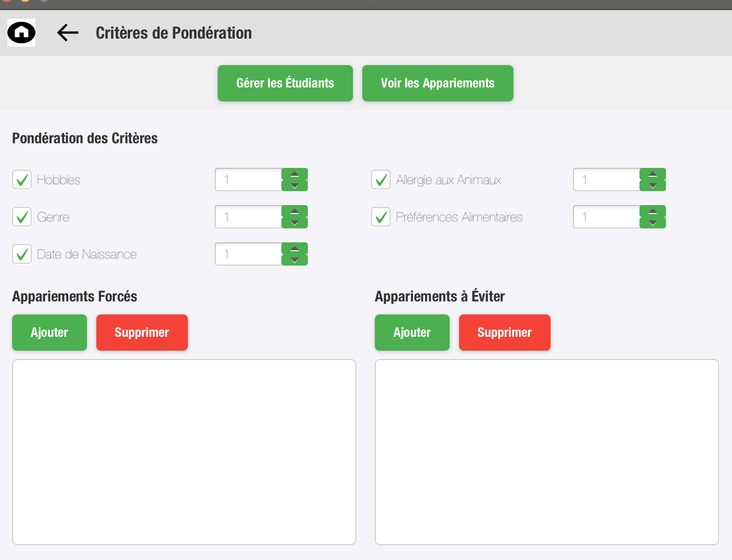Increase the Préférences Alimentaires weight

(x=652, y=212)
